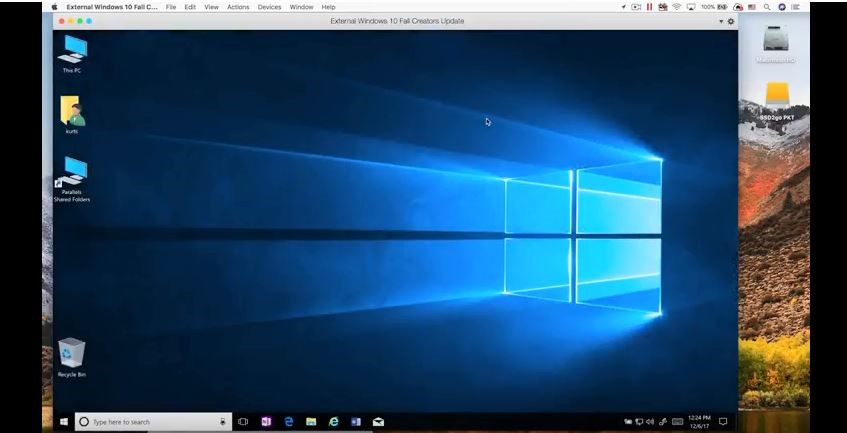This screenshot has height=433, width=847.
Task: Open File Explorer from the taskbar
Action: 311,422
